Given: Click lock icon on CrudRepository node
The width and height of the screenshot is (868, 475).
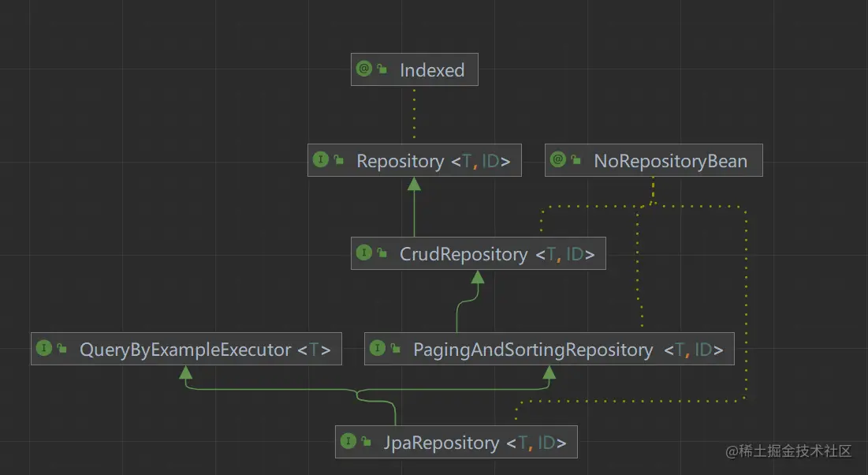Looking at the screenshot, I should point(382,253).
